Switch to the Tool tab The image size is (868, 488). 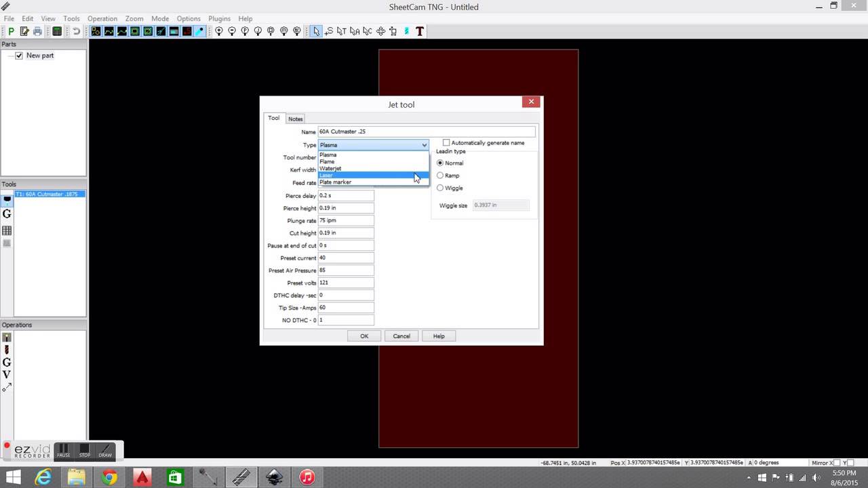274,118
